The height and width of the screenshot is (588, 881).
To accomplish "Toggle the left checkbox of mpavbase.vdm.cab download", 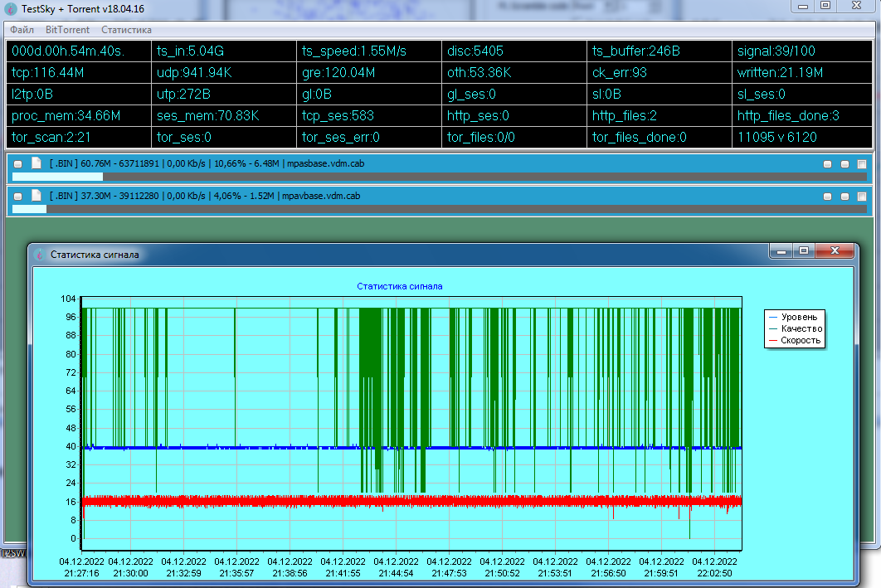I will (18, 197).
